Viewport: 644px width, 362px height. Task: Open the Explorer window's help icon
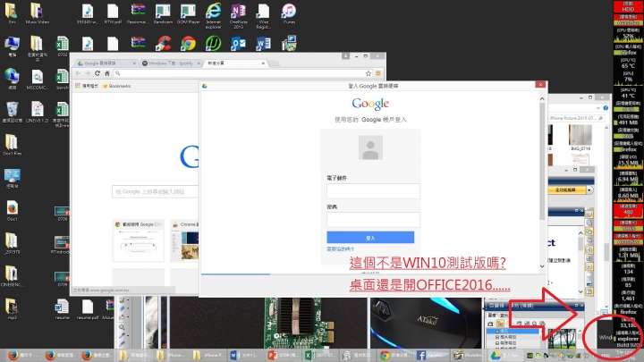coord(606,108)
